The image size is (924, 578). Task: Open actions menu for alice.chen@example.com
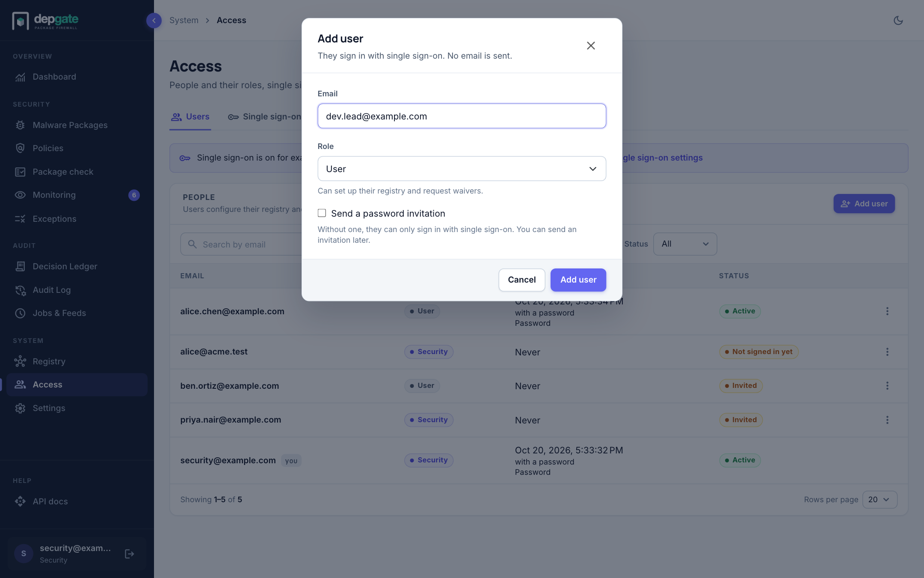pos(887,311)
